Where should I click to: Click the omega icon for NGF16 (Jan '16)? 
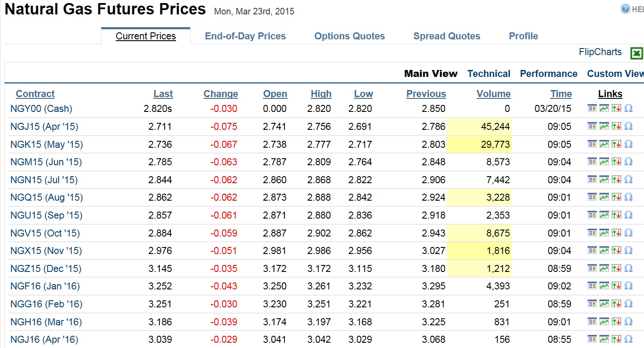click(x=629, y=286)
